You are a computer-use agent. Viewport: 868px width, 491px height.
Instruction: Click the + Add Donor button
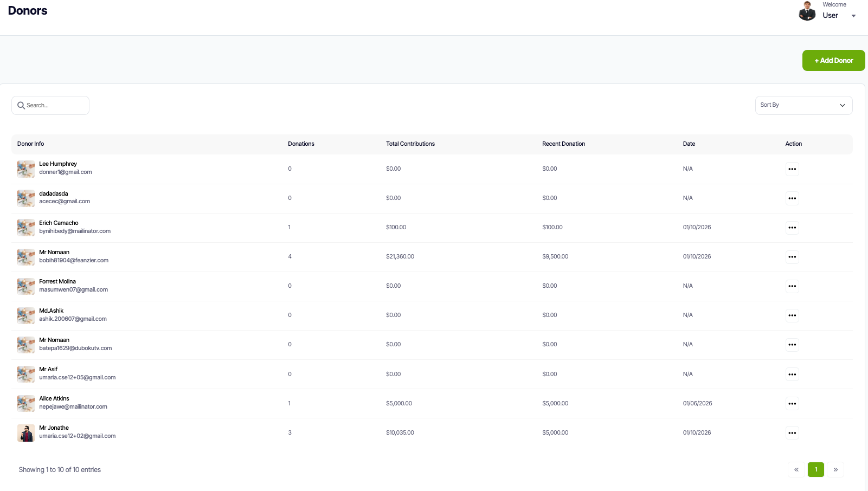pyautogui.click(x=833, y=60)
